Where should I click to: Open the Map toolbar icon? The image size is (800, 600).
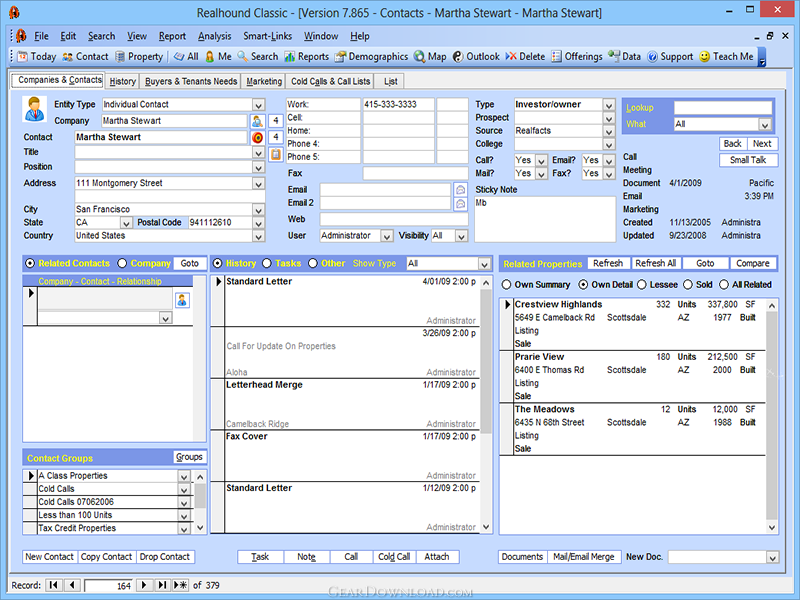pos(419,57)
